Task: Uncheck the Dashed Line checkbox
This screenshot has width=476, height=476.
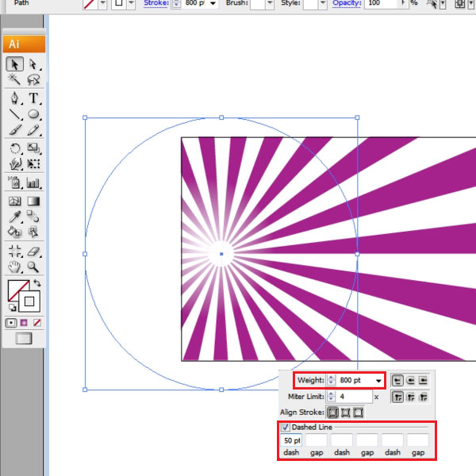Action: click(x=286, y=427)
